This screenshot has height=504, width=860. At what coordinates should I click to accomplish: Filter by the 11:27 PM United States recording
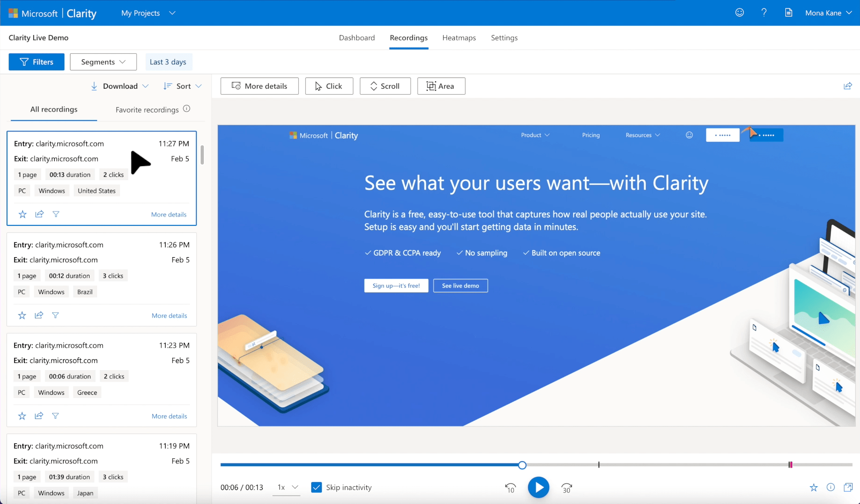(56, 214)
